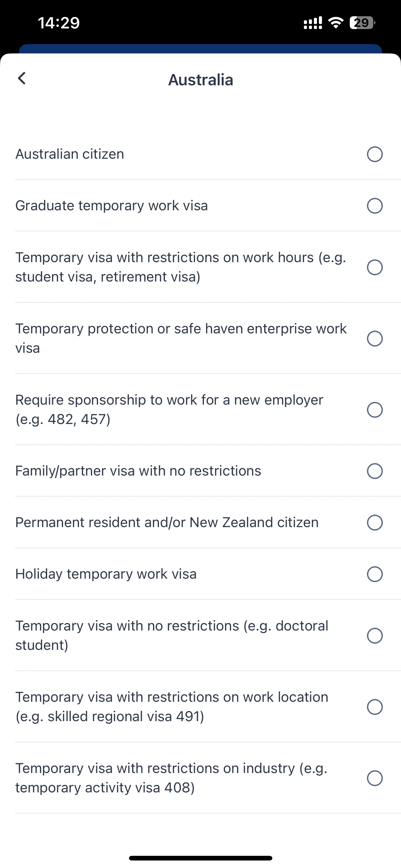Tap the clock time in status bar
Screen dimensions: 401x868
[x=59, y=23]
